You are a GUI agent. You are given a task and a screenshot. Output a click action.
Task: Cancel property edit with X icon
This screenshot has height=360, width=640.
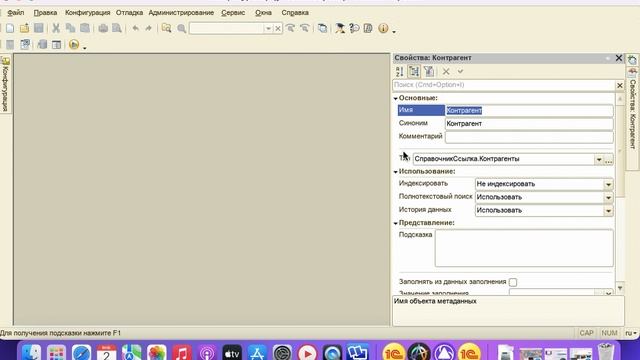coord(446,71)
